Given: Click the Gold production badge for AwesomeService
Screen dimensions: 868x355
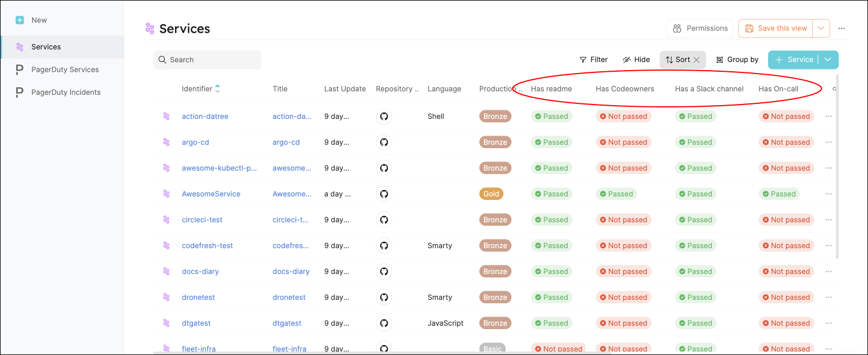Looking at the screenshot, I should click(x=491, y=194).
